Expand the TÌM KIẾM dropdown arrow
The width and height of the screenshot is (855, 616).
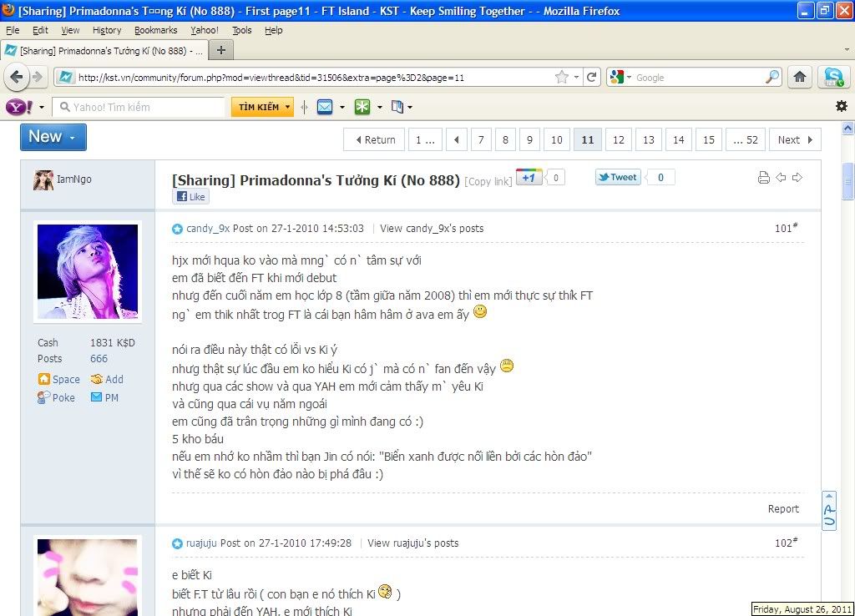click(x=287, y=107)
